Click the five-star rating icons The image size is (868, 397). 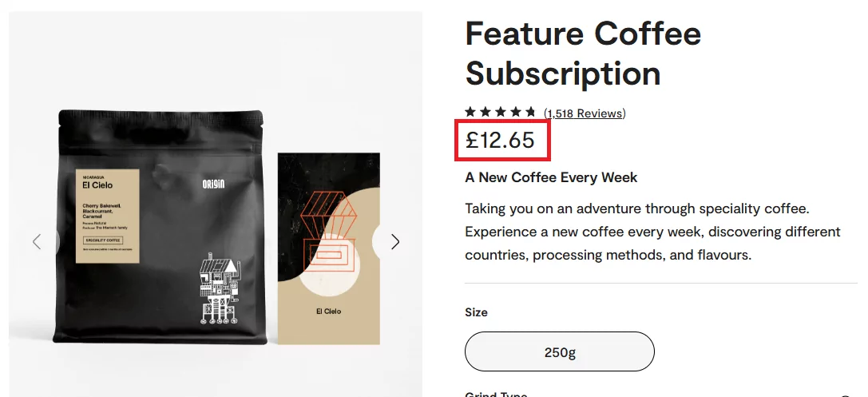(501, 113)
